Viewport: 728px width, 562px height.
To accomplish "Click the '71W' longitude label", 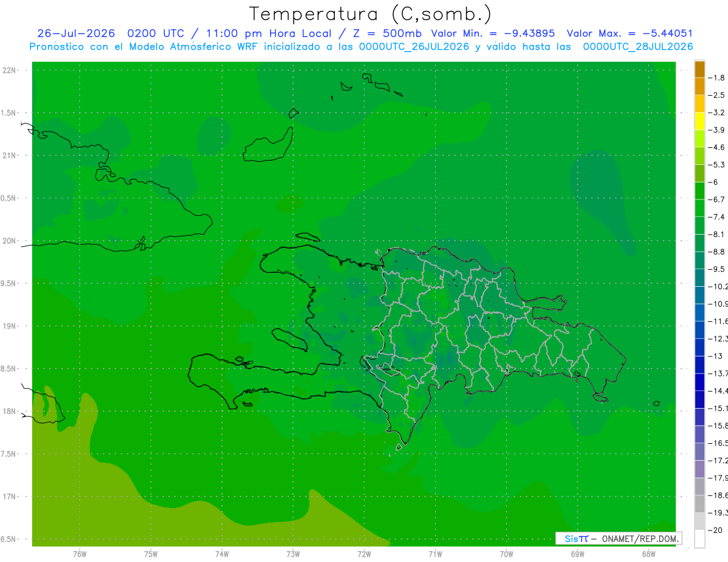I will (435, 554).
